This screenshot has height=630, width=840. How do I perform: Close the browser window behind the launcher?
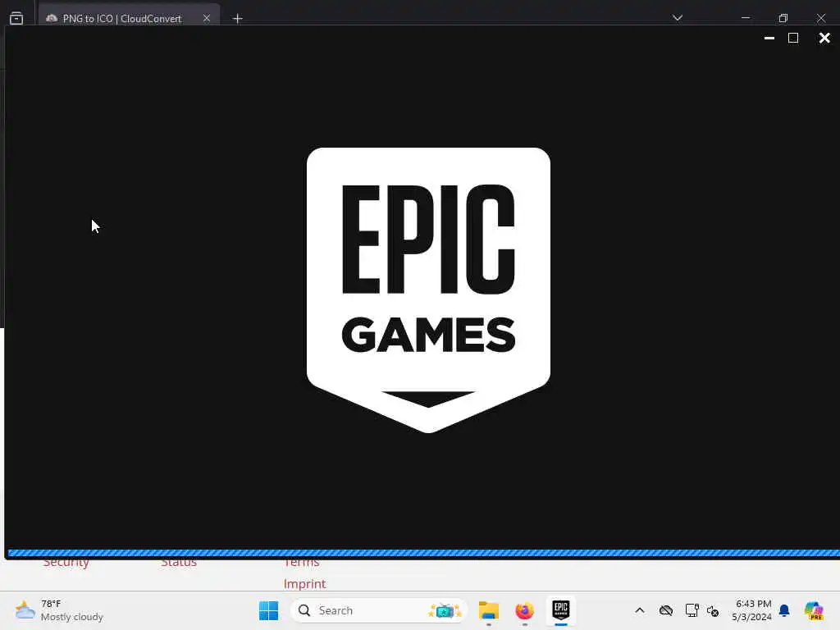(x=820, y=18)
